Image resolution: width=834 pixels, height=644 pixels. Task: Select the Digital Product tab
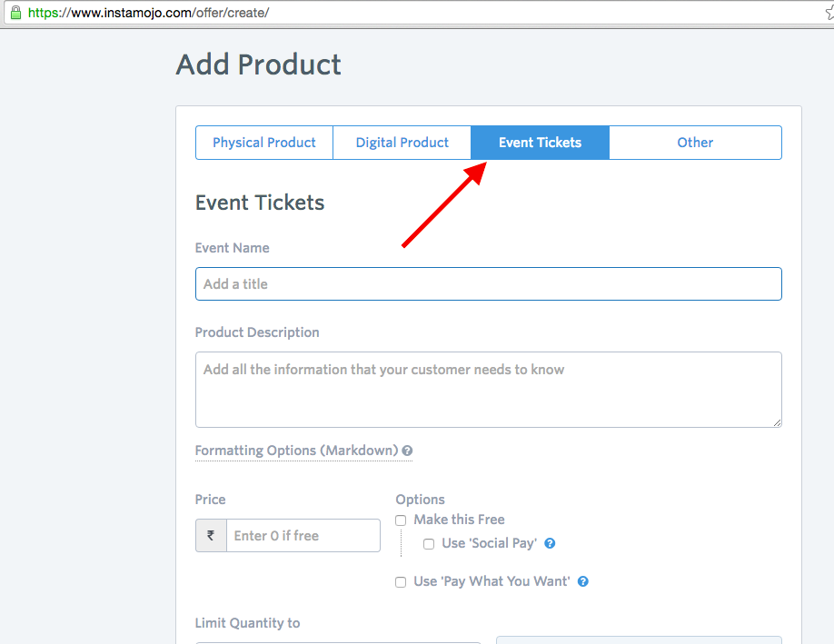pyautogui.click(x=402, y=143)
